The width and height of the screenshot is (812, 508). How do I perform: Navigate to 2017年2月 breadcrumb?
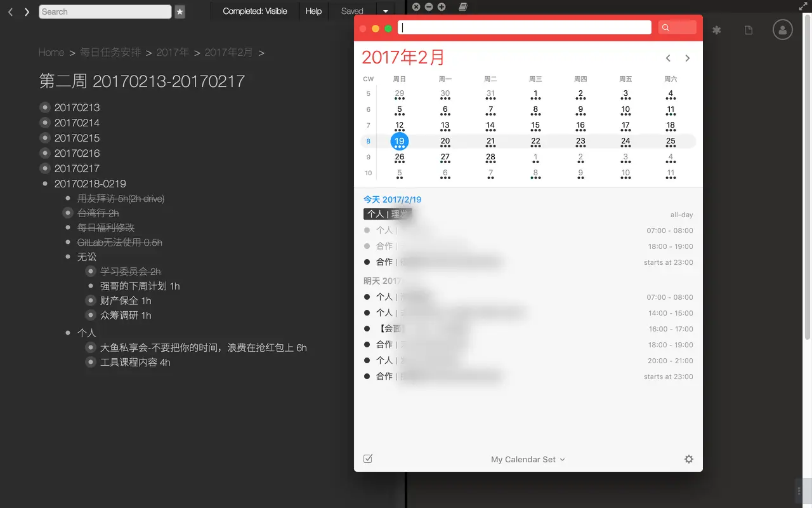(x=228, y=52)
